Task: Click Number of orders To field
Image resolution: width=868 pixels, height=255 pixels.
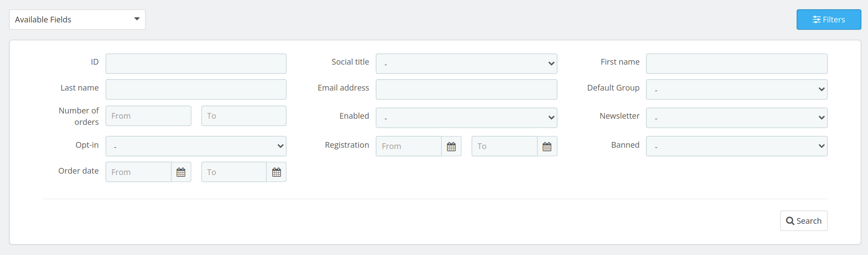Action: [244, 116]
